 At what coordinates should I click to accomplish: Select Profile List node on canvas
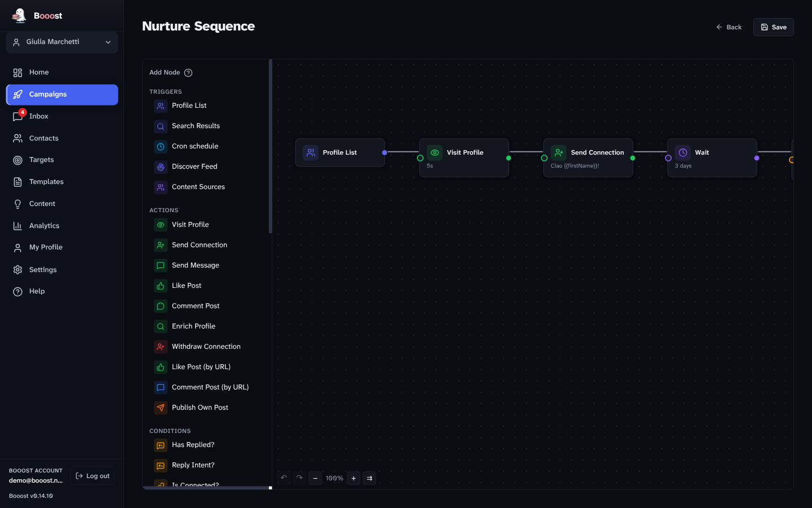pyautogui.click(x=340, y=152)
